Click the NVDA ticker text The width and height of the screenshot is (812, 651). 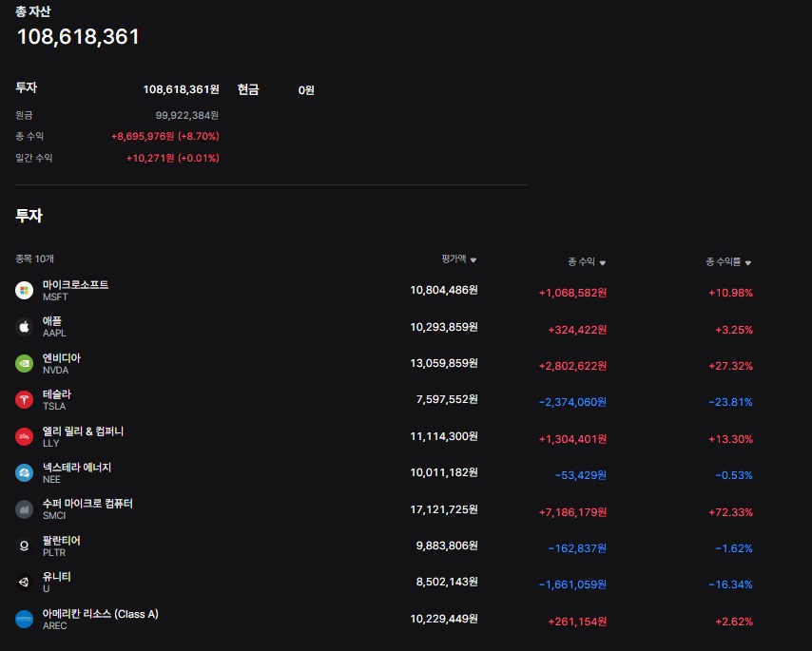point(55,370)
